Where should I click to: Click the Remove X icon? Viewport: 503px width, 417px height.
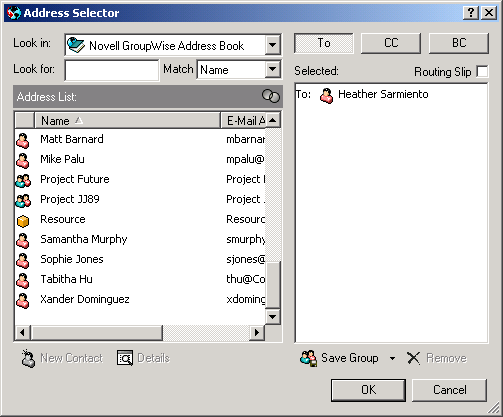tap(413, 358)
